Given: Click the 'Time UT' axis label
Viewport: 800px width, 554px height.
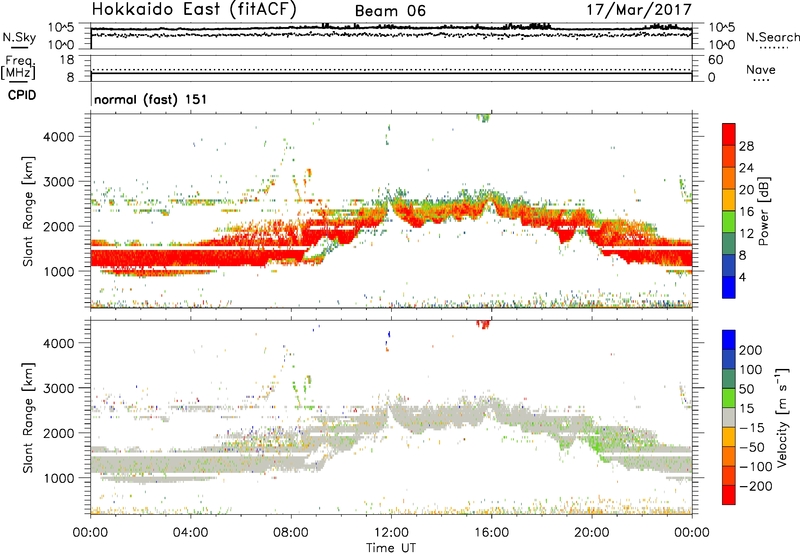Looking at the screenshot, I should [391, 548].
